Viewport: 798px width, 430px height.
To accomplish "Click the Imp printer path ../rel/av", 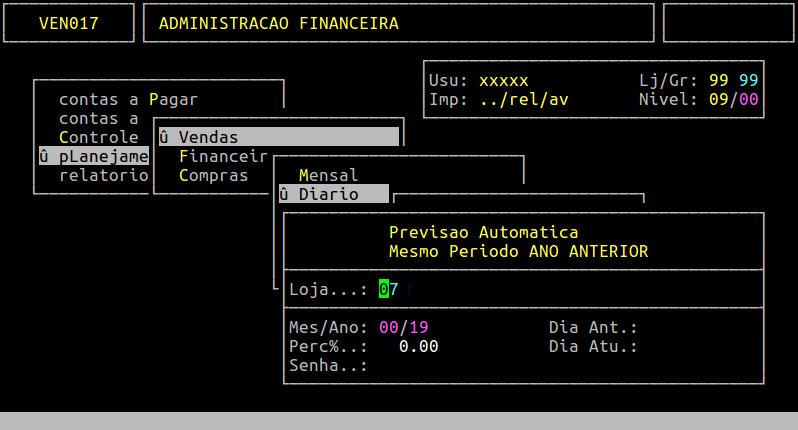I will click(523, 99).
